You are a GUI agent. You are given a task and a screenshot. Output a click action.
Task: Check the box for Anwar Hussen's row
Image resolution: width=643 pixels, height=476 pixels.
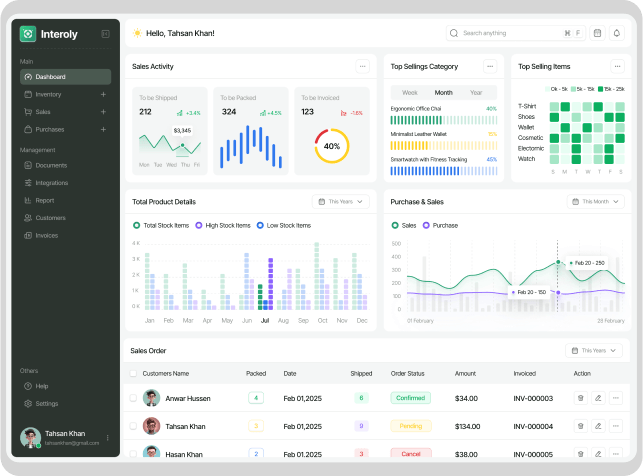(133, 398)
